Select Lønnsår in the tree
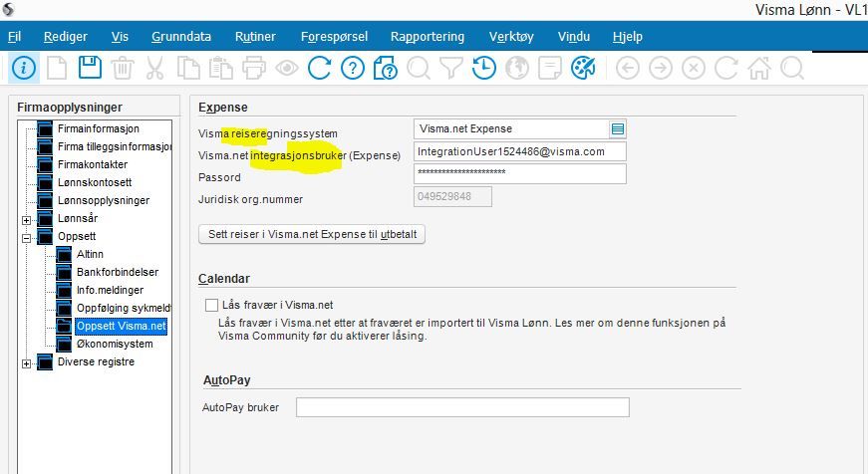The height and width of the screenshot is (474, 868). click(x=78, y=218)
